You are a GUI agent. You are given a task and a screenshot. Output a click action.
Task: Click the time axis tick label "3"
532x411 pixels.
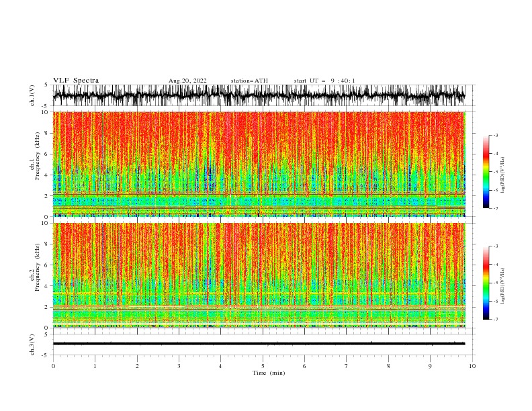click(x=179, y=366)
